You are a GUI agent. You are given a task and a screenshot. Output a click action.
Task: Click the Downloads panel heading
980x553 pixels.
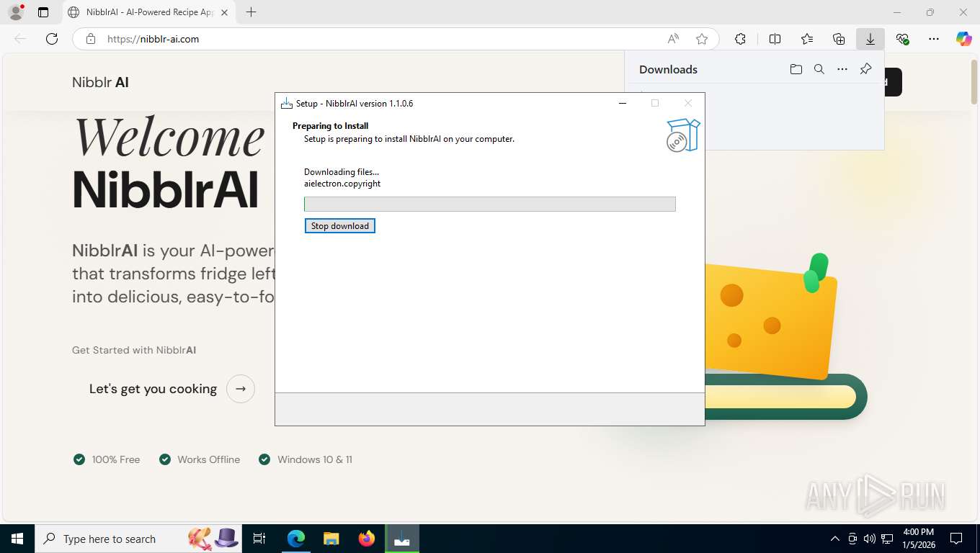[668, 69]
